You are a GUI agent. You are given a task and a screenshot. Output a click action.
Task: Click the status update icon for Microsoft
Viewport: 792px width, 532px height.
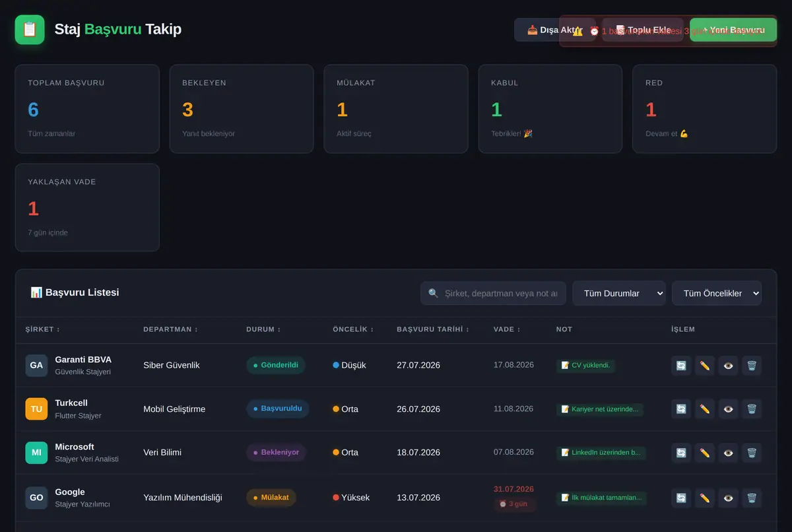point(681,453)
